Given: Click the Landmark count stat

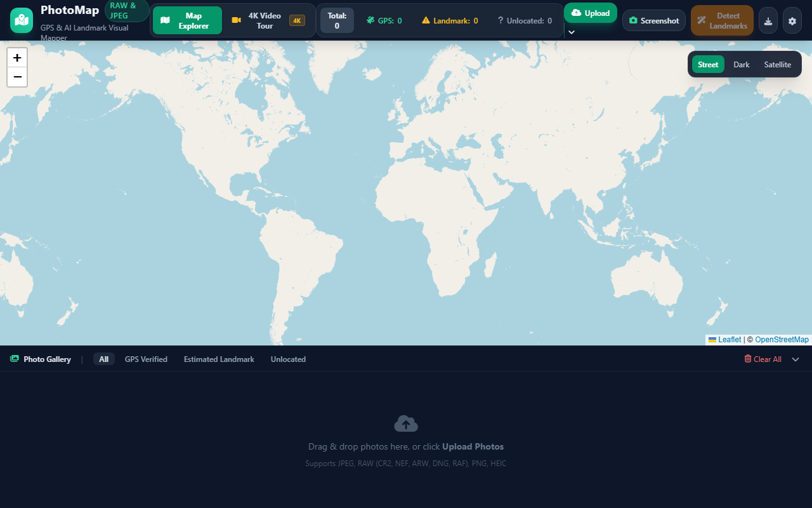Looking at the screenshot, I should [x=450, y=20].
